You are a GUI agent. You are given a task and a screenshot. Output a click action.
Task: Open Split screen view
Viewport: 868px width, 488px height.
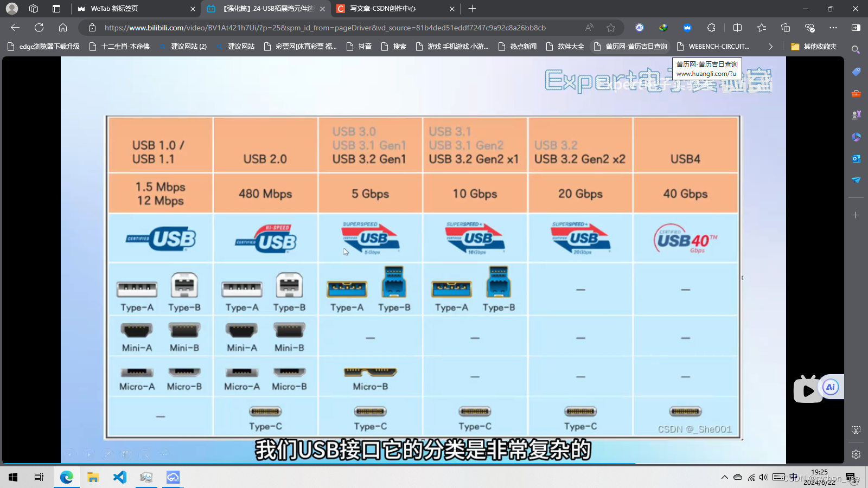tap(737, 28)
